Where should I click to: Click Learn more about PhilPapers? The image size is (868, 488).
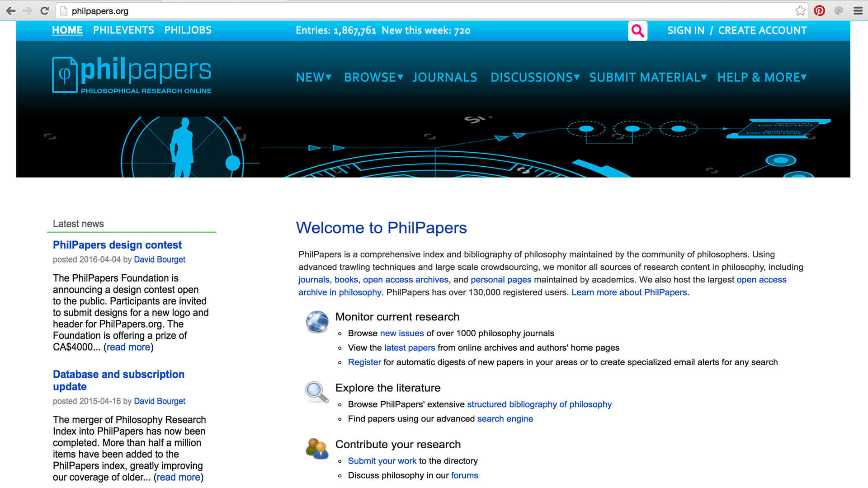(x=629, y=292)
